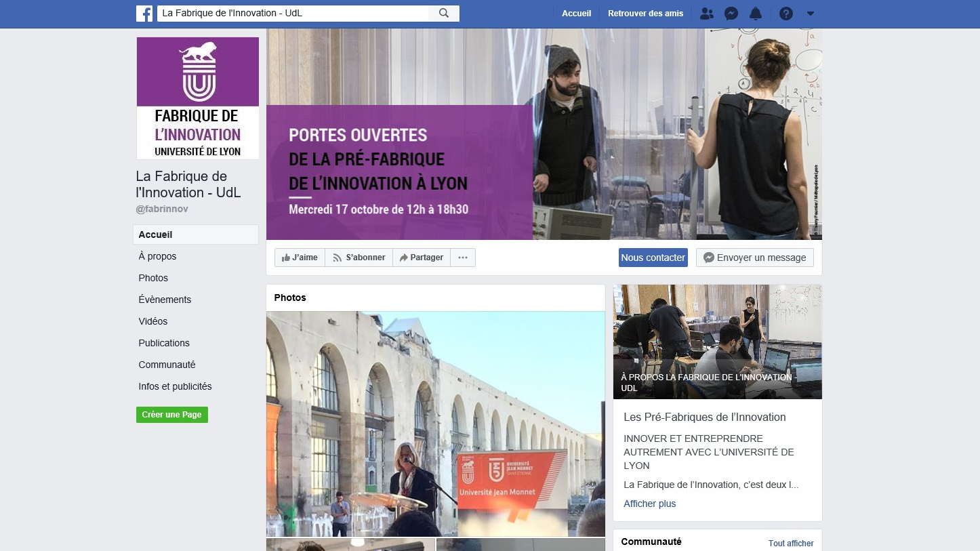Click the Nous contacter button

coord(653,258)
